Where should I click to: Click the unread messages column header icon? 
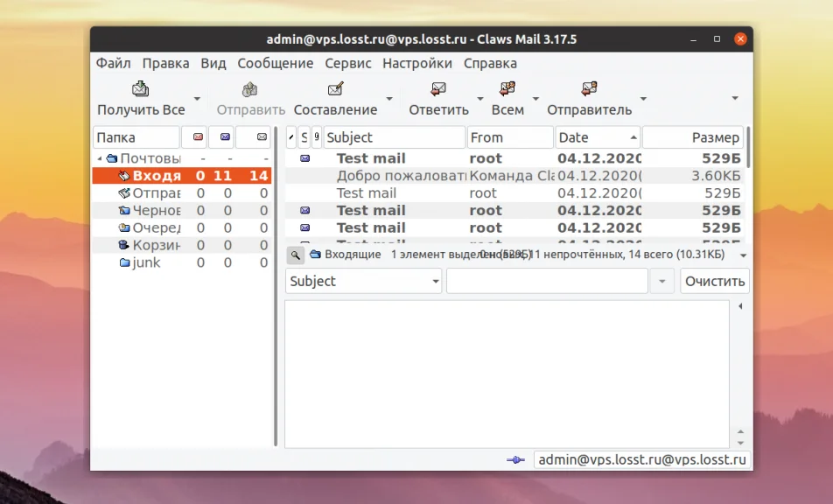coord(225,137)
